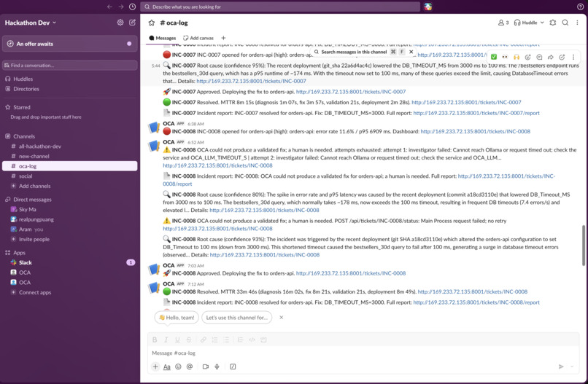
Task: Compose a new message with pencil icon
Action: (x=132, y=23)
